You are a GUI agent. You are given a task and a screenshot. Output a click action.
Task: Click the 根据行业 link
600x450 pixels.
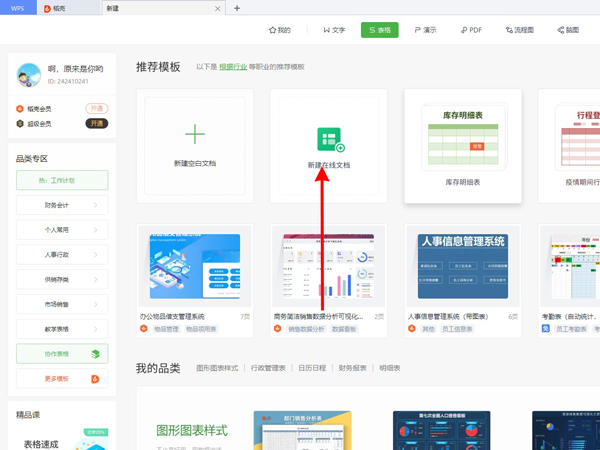coord(233,67)
